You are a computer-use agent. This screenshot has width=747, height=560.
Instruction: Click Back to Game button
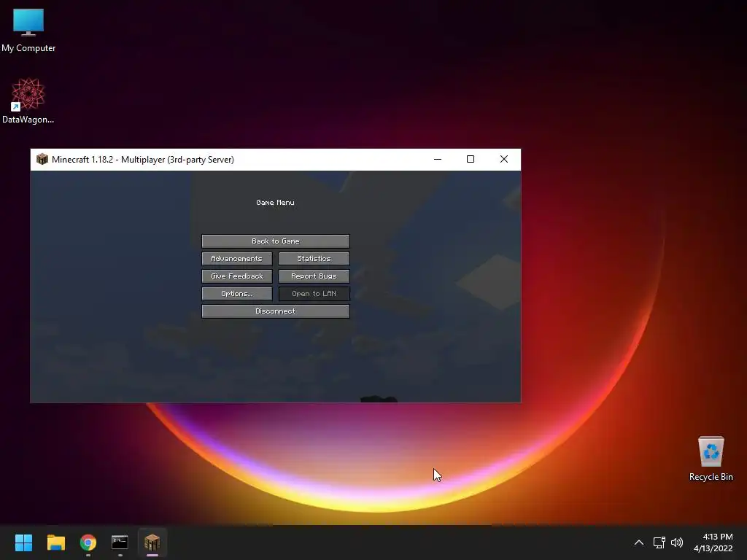click(275, 241)
